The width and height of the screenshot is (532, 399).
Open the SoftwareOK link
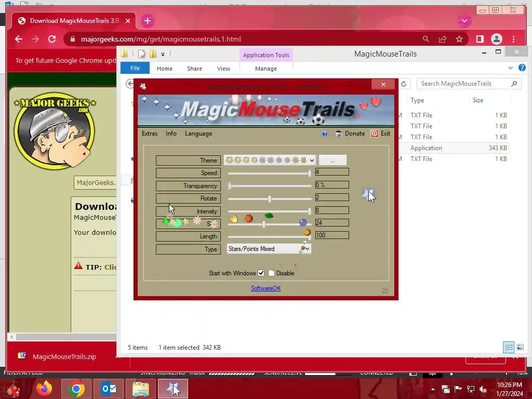(265, 288)
